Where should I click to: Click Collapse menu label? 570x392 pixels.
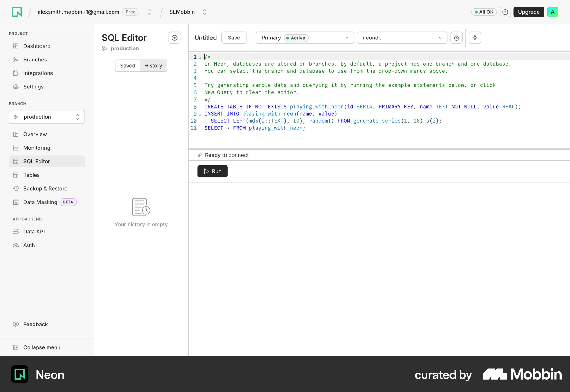pos(42,347)
